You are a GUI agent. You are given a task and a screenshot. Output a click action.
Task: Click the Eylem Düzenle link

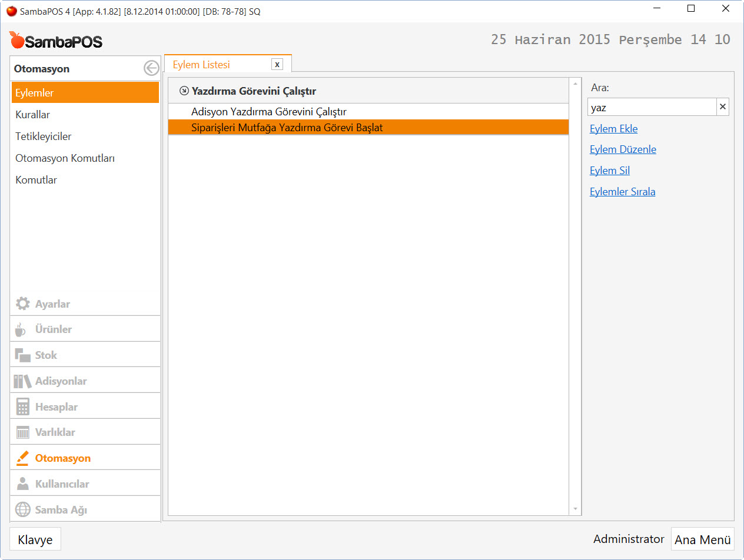[x=623, y=149]
